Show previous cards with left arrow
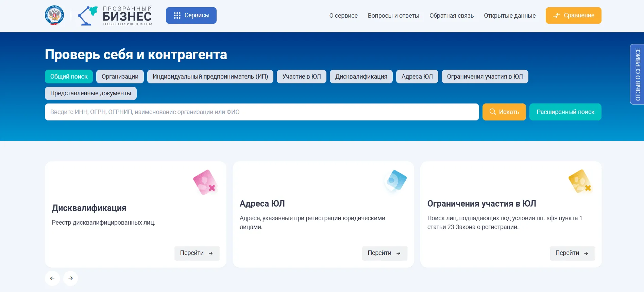644x292 pixels. 52,278
